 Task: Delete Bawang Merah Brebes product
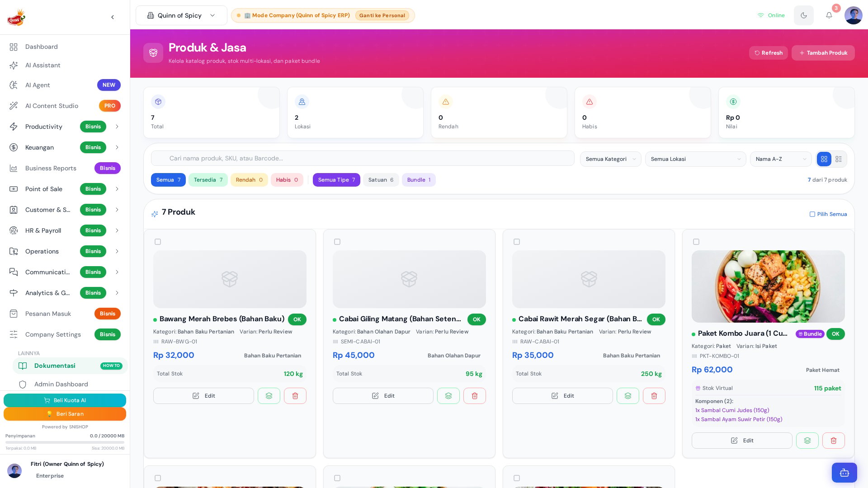tap(295, 396)
